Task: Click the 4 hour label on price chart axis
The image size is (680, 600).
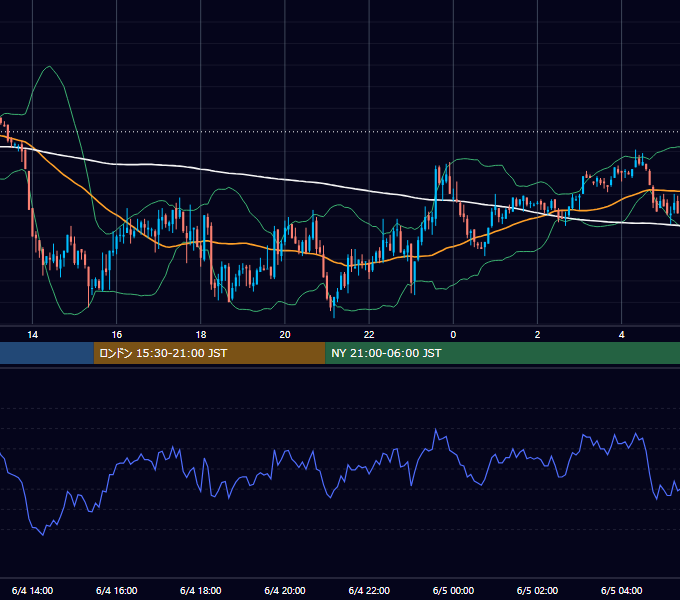Action: pyautogui.click(x=621, y=335)
